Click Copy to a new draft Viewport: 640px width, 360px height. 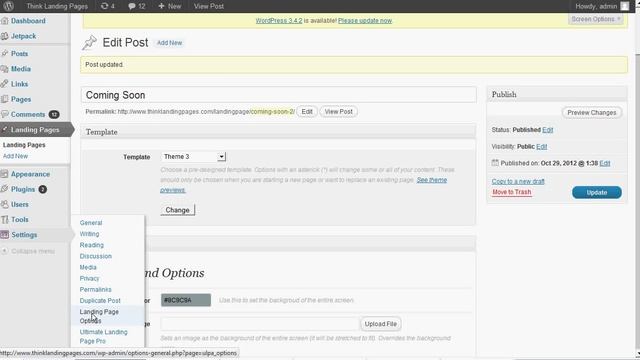(x=518, y=181)
